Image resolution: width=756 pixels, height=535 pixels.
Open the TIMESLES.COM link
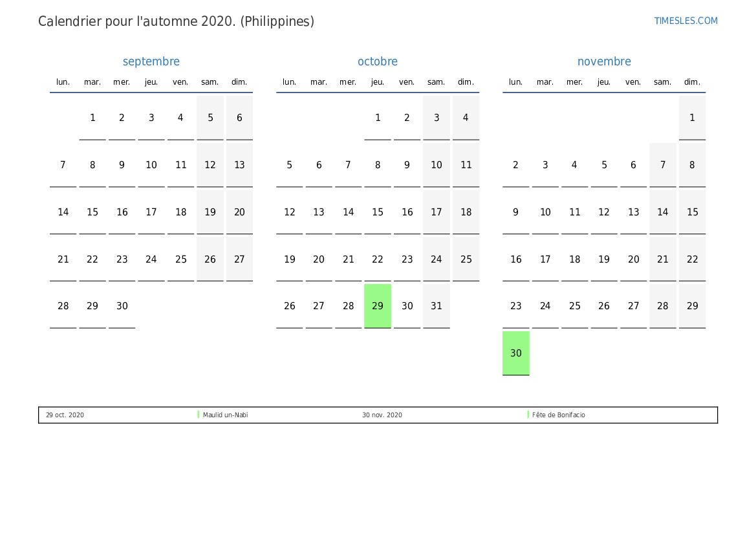[686, 21]
